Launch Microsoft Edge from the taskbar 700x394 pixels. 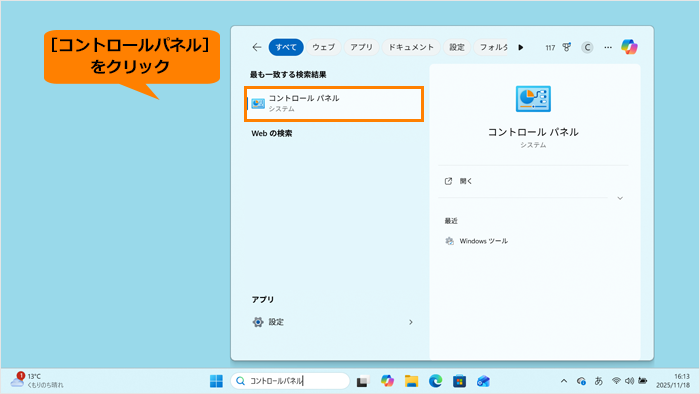(435, 381)
